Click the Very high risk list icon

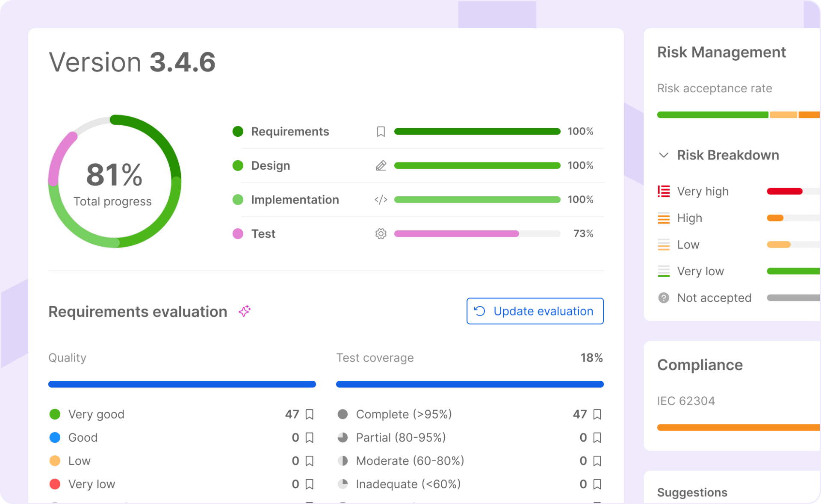pos(663,192)
